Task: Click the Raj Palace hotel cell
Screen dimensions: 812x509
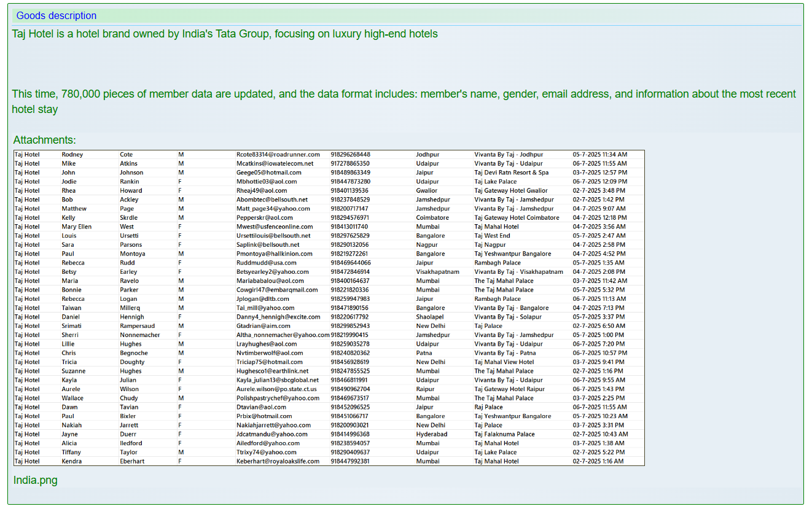Action: click(x=488, y=407)
